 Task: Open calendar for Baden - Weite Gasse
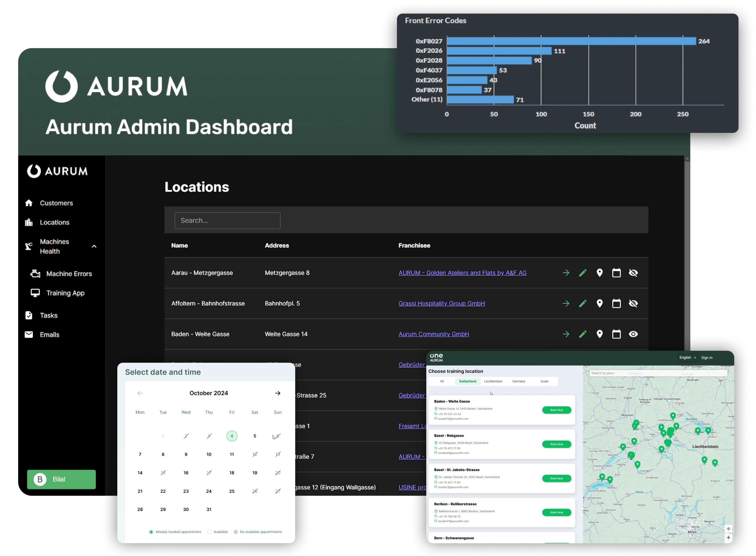point(616,334)
